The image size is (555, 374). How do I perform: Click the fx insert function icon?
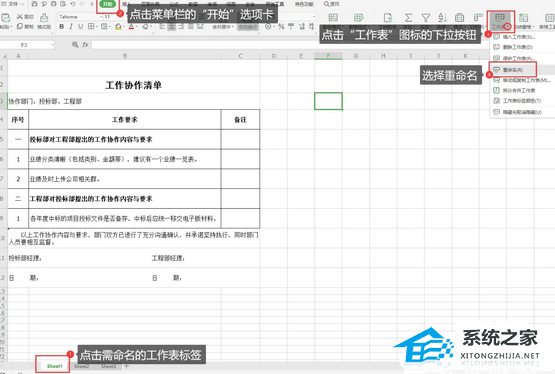tap(85, 45)
